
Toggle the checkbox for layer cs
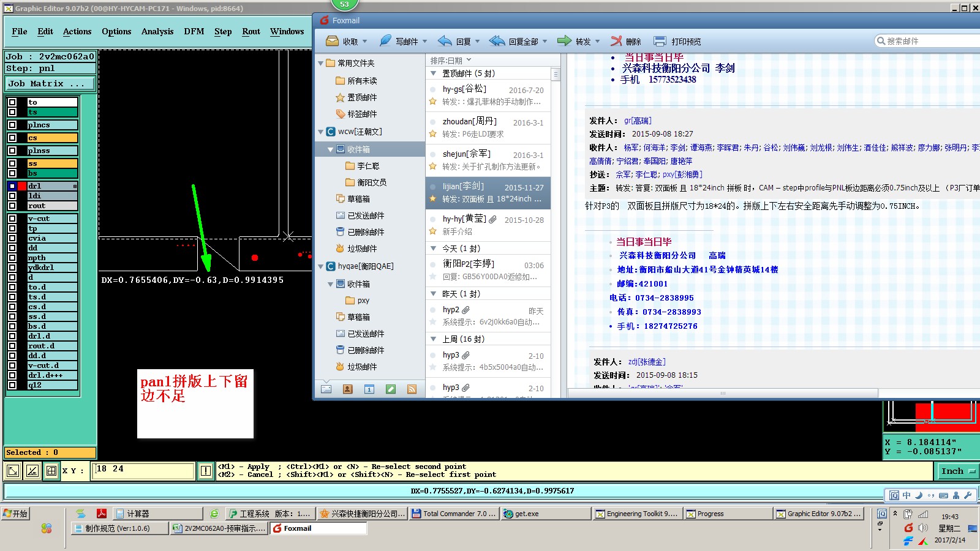(x=12, y=138)
